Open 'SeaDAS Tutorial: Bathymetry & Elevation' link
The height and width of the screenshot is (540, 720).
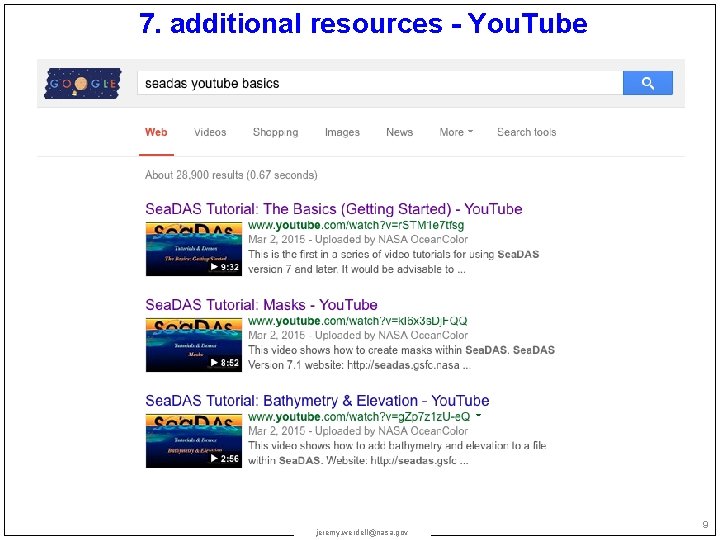point(317,401)
